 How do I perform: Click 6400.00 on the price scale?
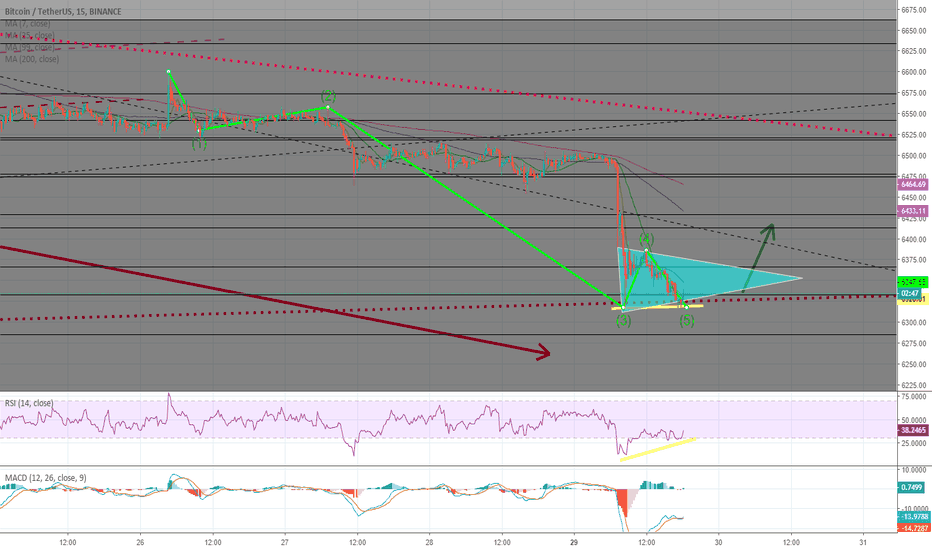point(914,239)
